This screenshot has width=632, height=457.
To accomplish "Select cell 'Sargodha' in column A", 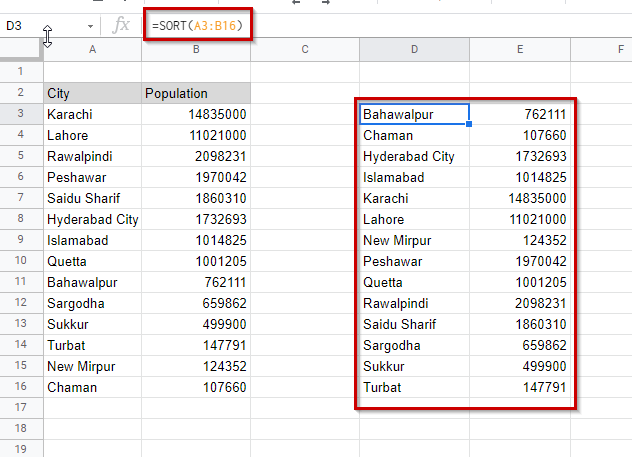I will (x=92, y=303).
